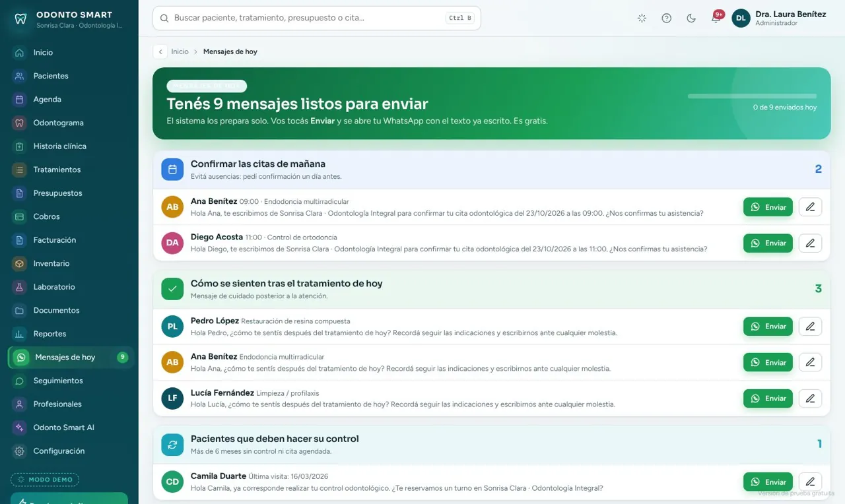Viewport: 845px width, 504px height.
Task: Open the Reportes chart icon
Action: pos(20,334)
